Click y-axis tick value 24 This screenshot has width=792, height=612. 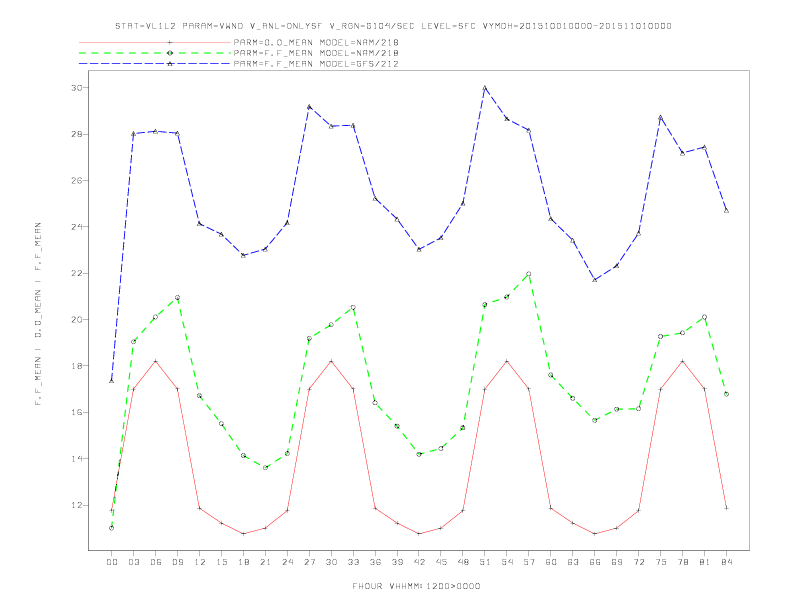click(76, 227)
